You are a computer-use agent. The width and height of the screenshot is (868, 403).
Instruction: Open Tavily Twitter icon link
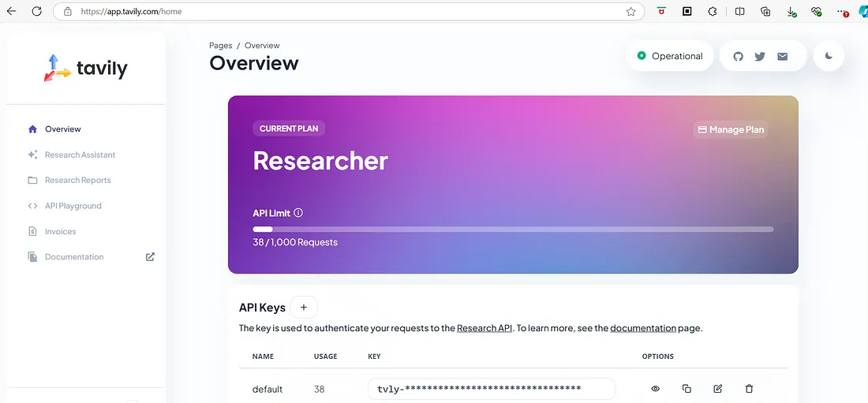point(760,56)
